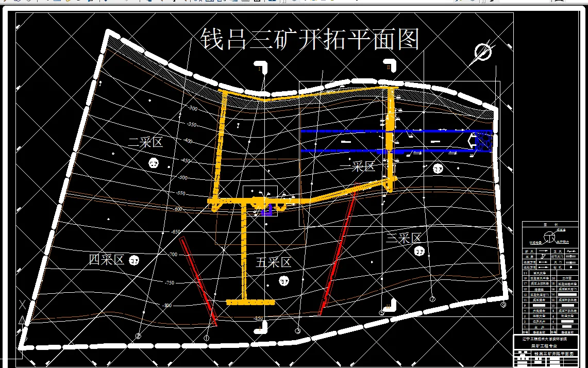Click the circle symbol right of 一采区
This screenshot has height=368, width=588.
pos(438,169)
